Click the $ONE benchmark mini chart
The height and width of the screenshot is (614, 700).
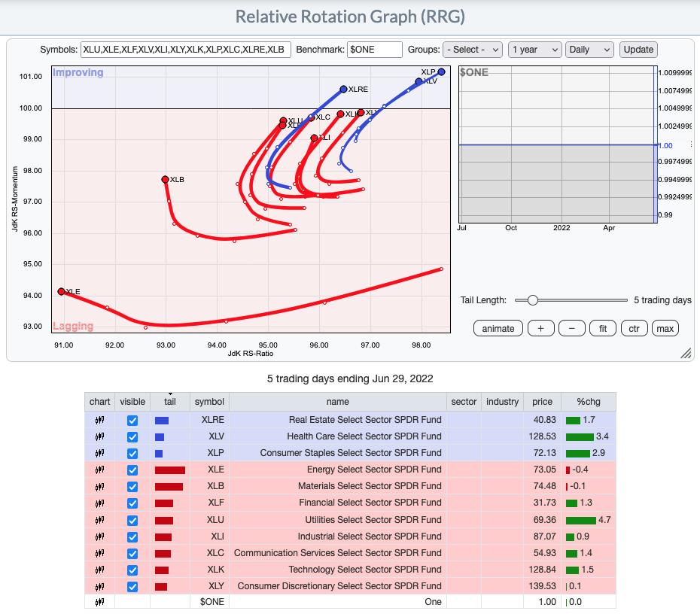tap(558, 144)
